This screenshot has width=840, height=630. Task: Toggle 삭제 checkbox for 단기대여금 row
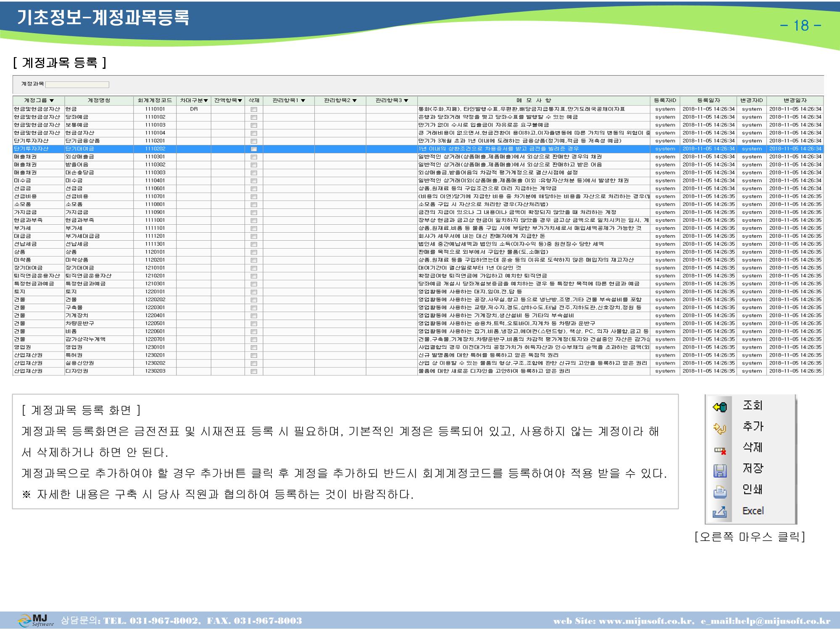[254, 149]
